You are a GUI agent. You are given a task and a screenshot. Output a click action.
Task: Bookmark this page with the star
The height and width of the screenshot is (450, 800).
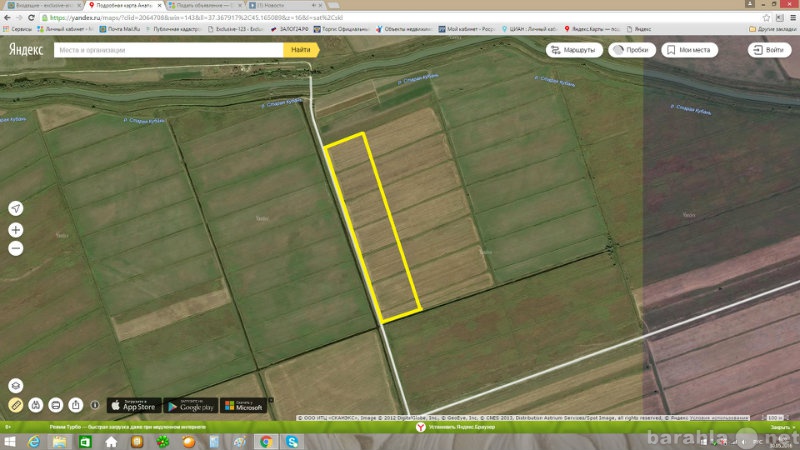(x=766, y=17)
